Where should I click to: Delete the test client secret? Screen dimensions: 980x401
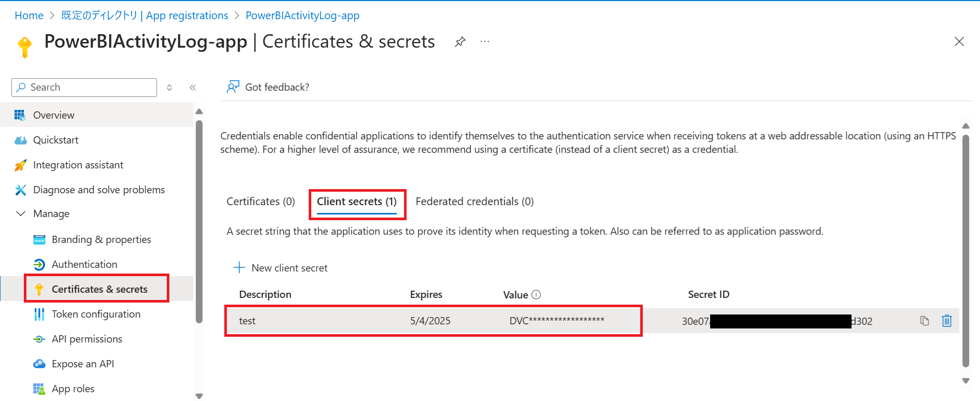[947, 321]
